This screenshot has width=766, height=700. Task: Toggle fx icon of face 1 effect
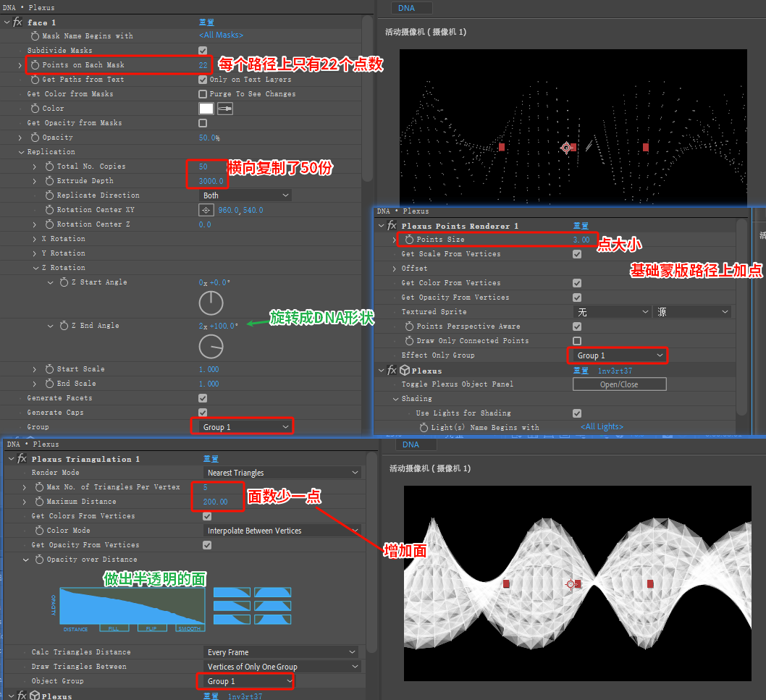[17, 22]
